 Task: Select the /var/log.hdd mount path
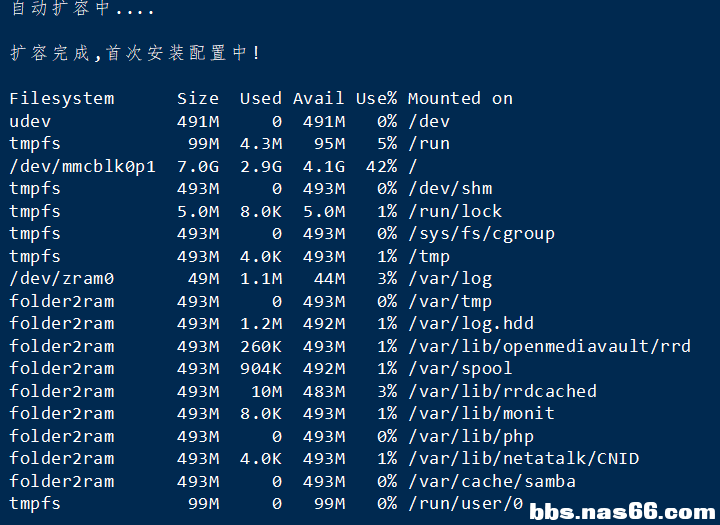click(x=471, y=323)
